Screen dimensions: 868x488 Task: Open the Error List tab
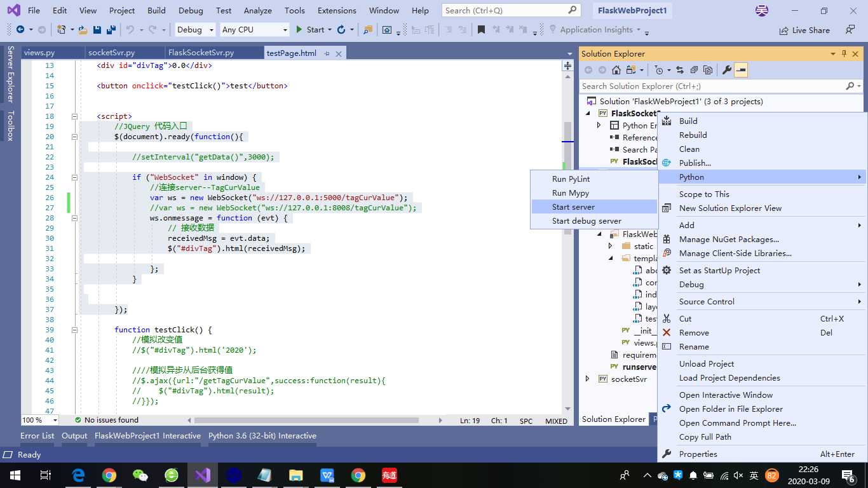37,435
